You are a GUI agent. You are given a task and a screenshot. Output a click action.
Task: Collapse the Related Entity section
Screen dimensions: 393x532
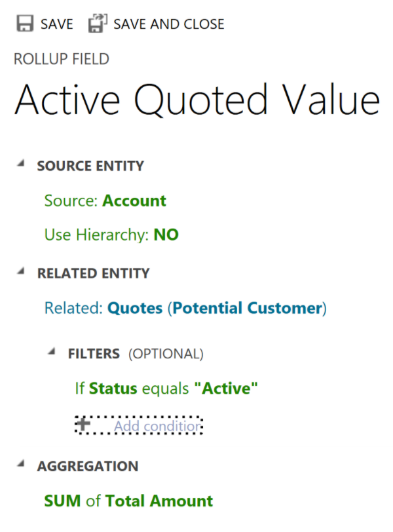(x=21, y=272)
